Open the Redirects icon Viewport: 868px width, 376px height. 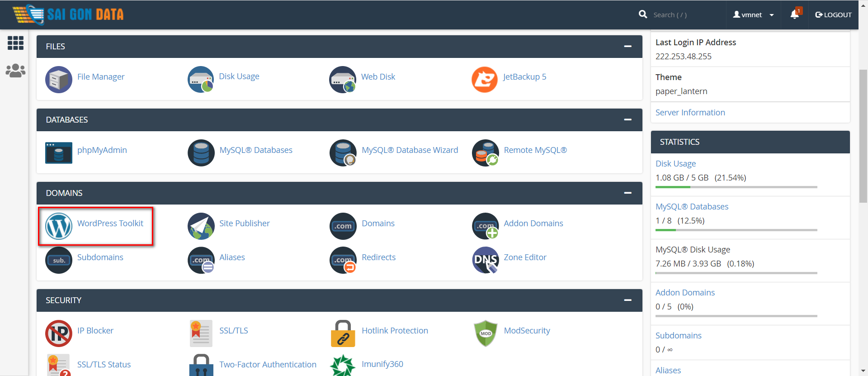point(343,260)
